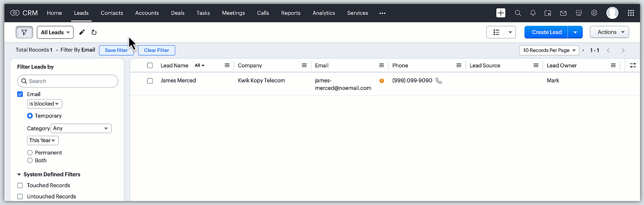Click the filter funnel icon

point(24,32)
